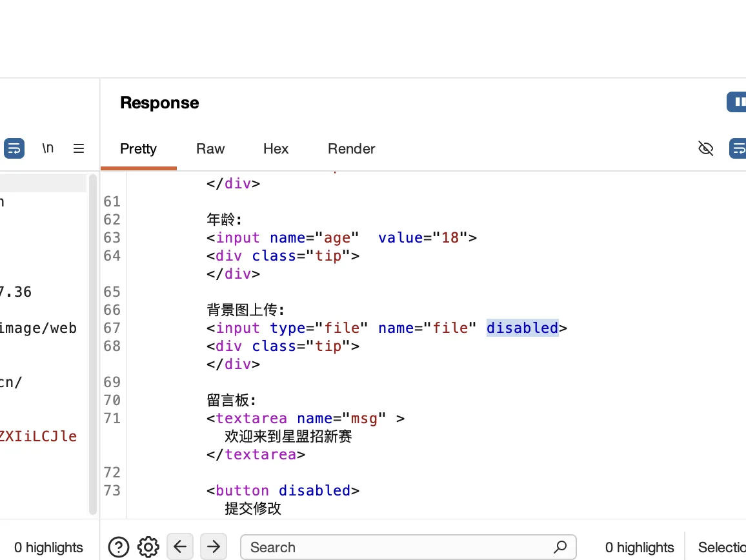The image size is (746, 560).
Task: Toggle line wrap in the request panel
Action: [x=14, y=148]
